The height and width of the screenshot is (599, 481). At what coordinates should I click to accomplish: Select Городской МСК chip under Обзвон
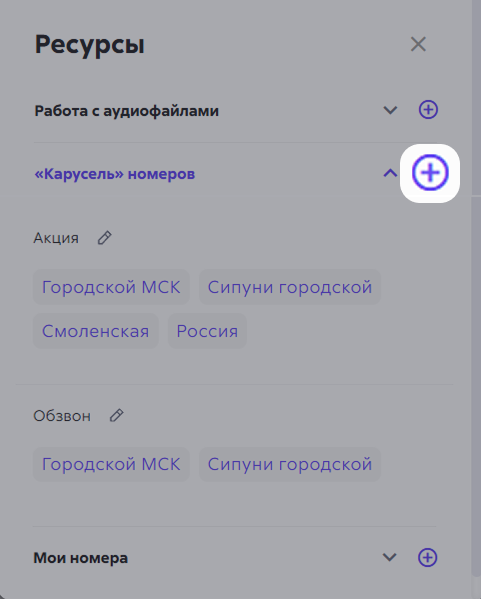click(x=111, y=464)
